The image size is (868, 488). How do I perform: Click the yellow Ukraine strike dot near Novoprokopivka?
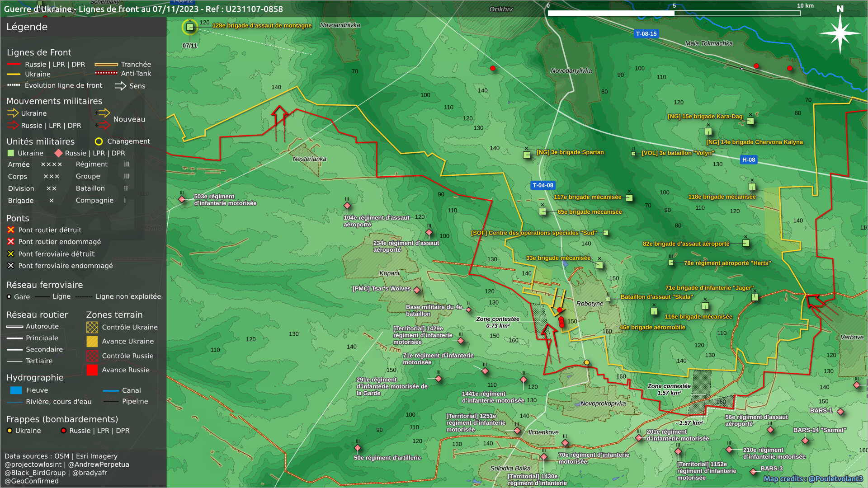click(x=586, y=362)
